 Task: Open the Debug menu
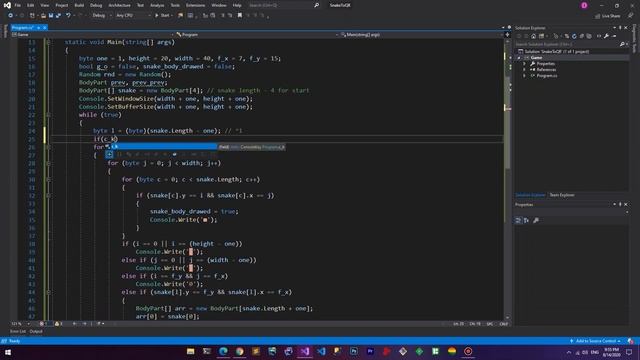[x=96, y=5]
